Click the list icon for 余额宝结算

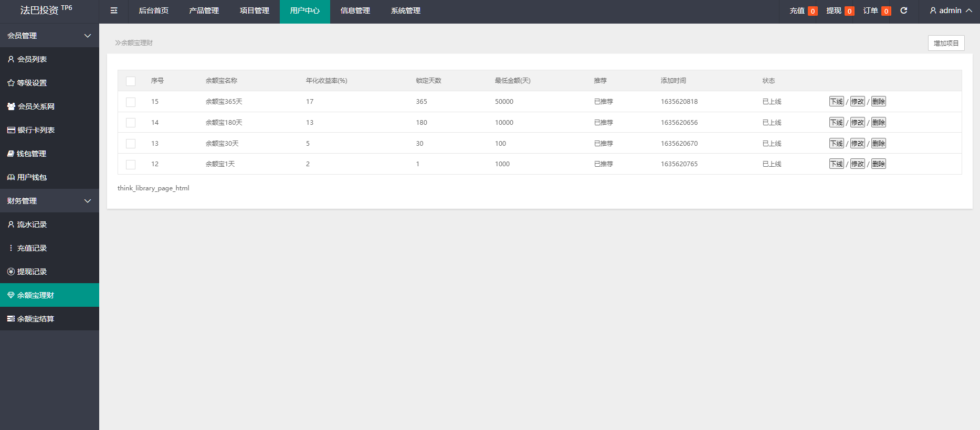(11, 319)
